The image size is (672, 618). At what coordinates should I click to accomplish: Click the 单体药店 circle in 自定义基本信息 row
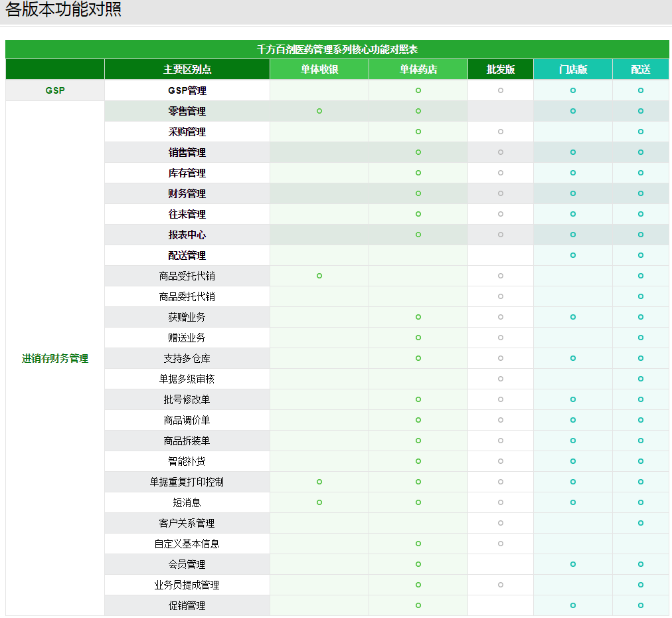pos(418,544)
